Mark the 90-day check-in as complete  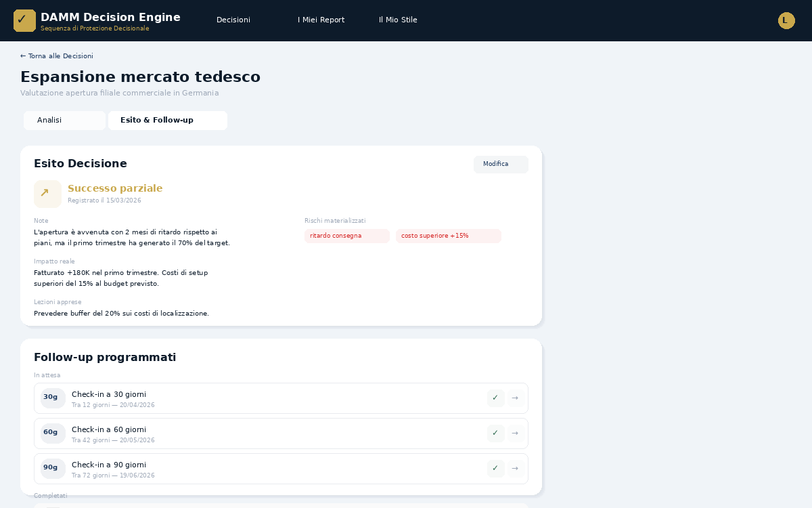tap(495, 469)
